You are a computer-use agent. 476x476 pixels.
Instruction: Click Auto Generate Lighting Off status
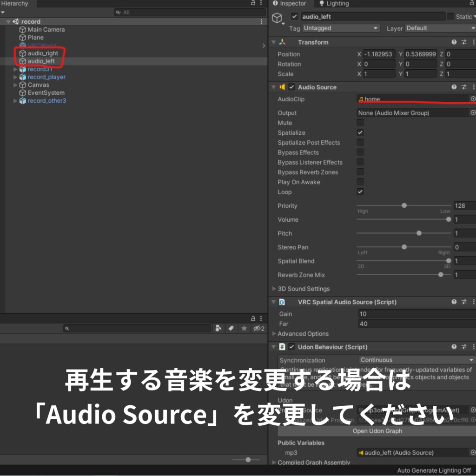click(x=434, y=470)
